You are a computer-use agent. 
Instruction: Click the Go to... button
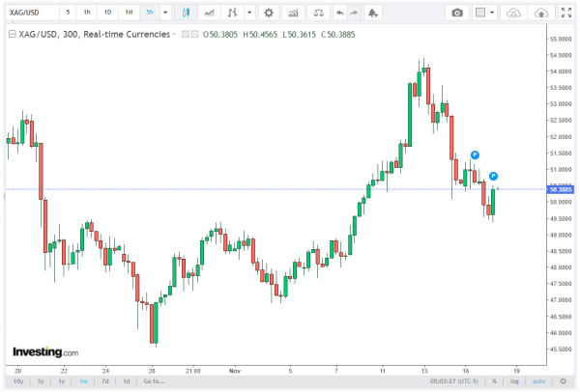154,381
